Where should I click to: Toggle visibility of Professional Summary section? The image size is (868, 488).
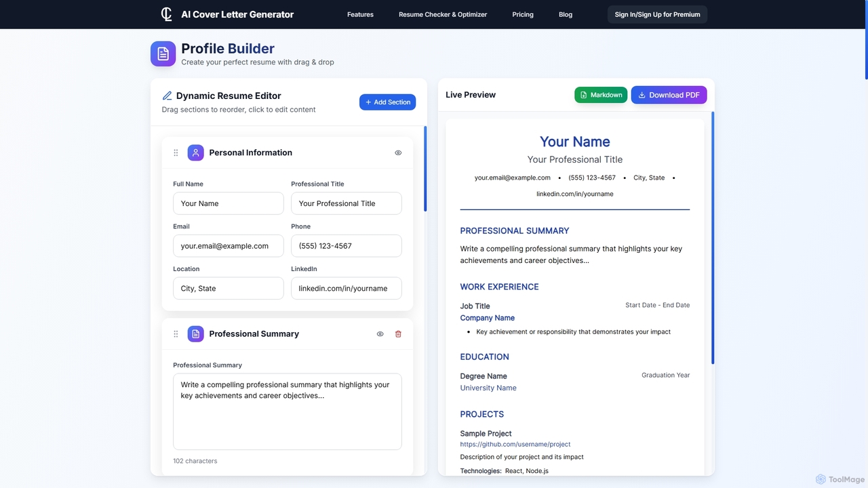[380, 333]
